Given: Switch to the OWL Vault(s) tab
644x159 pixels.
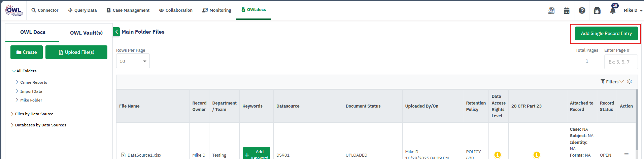Looking at the screenshot, I should pos(86,33).
